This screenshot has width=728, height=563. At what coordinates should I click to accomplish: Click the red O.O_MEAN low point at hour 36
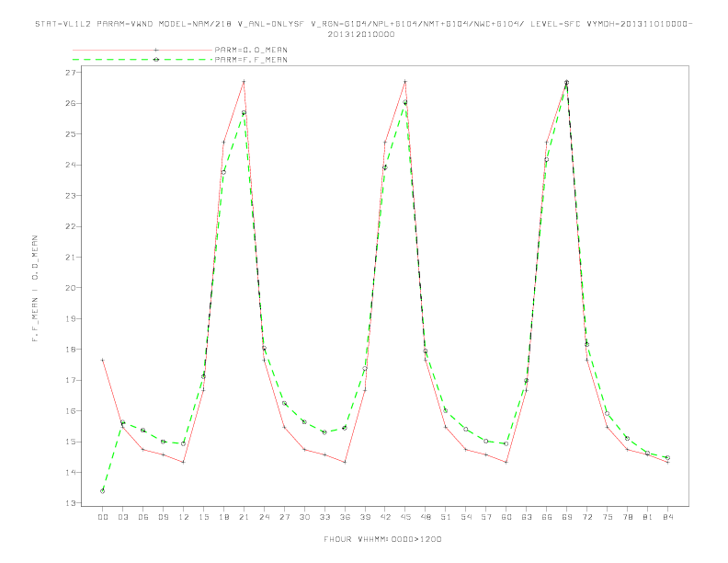pyautogui.click(x=345, y=462)
